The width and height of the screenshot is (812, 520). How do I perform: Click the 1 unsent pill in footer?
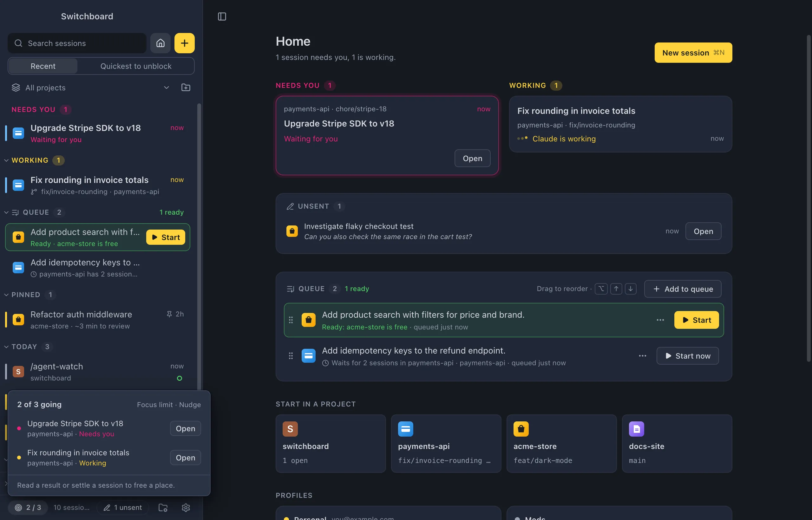(123, 507)
